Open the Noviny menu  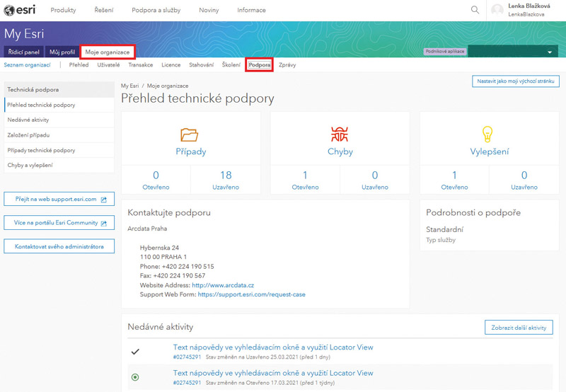(209, 10)
